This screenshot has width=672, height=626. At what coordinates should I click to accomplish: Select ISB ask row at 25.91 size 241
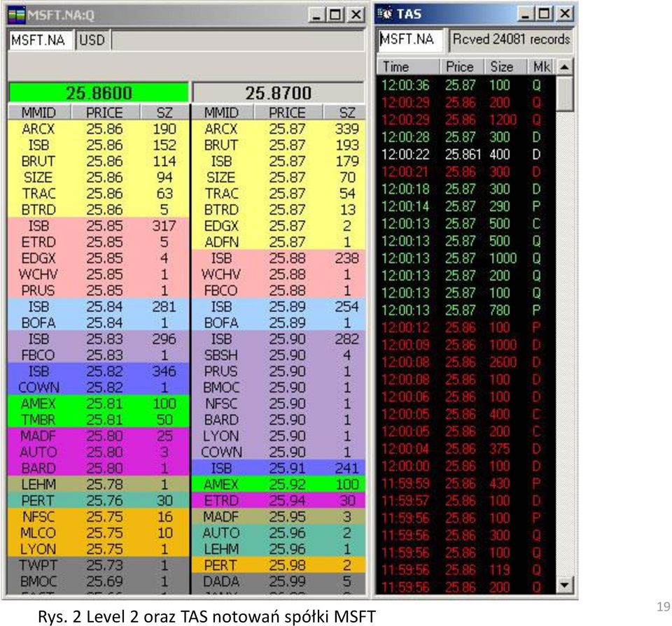tap(279, 469)
